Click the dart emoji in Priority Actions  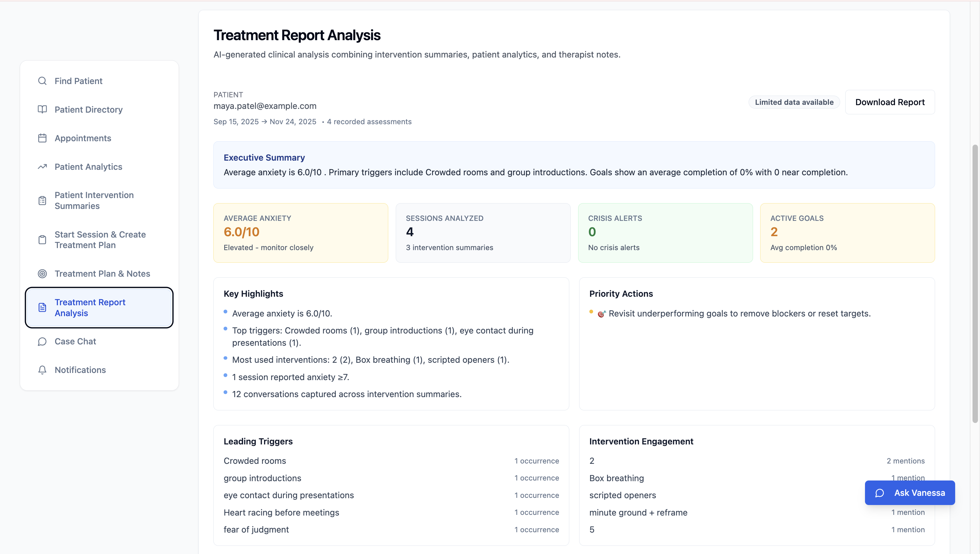click(x=602, y=314)
